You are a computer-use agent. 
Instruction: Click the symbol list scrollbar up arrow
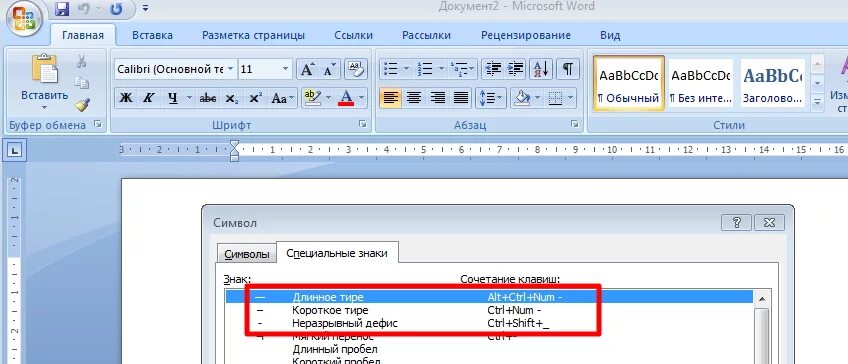pyautogui.click(x=763, y=299)
